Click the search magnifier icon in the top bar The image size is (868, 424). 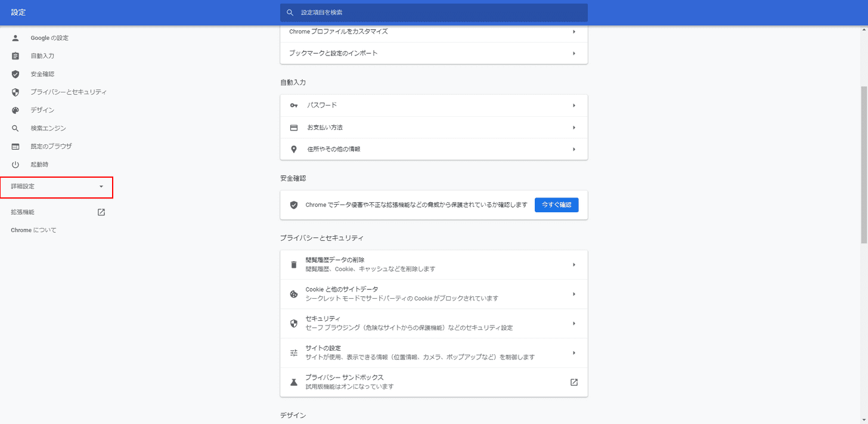coord(290,13)
